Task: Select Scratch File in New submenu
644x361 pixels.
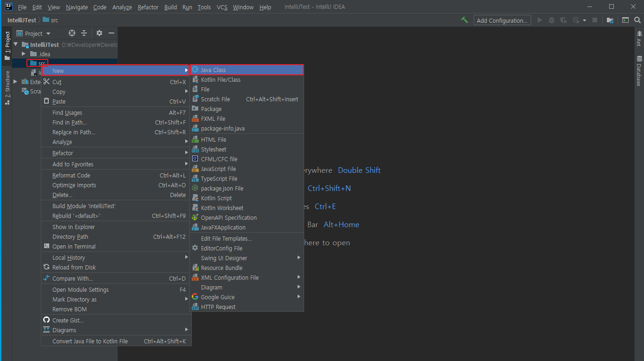Action: click(247, 99)
